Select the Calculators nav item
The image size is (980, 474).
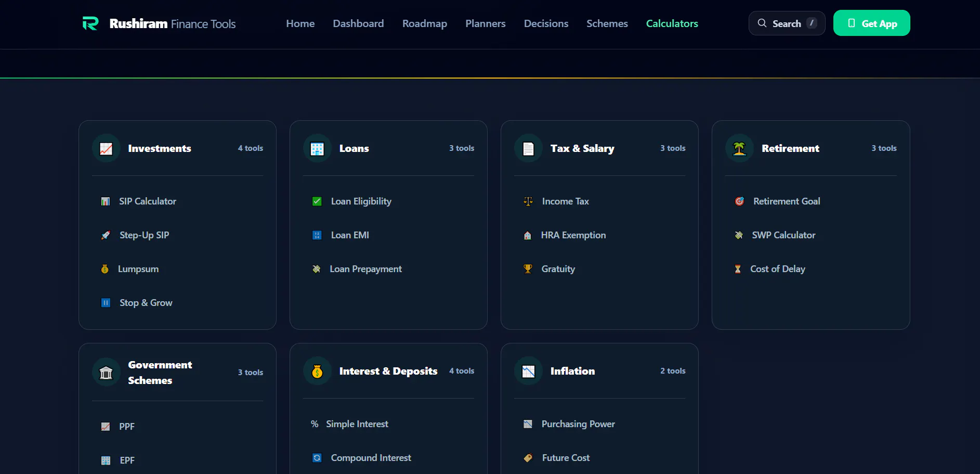(672, 23)
